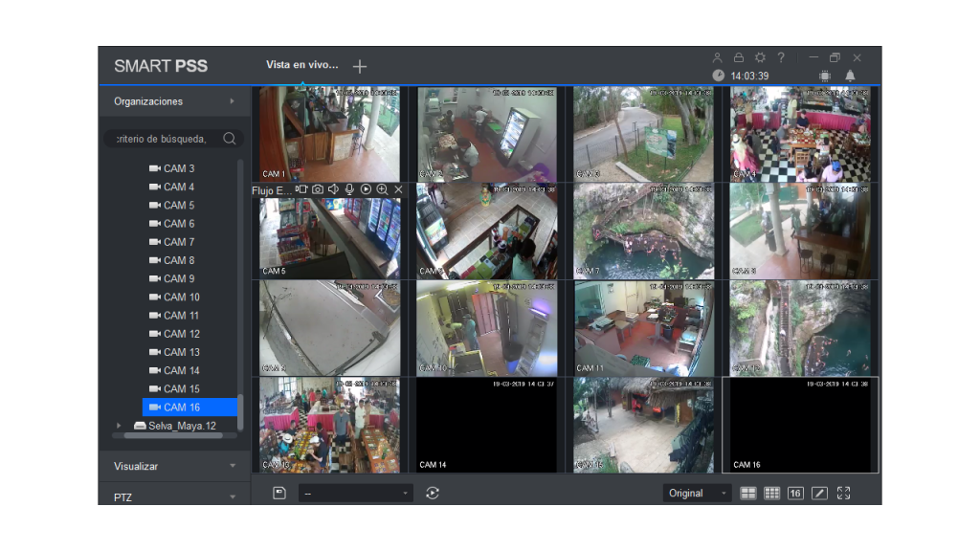Open the Original aspect ratio dropdown
Image resolution: width=980 pixels, height=551 pixels.
(697, 493)
